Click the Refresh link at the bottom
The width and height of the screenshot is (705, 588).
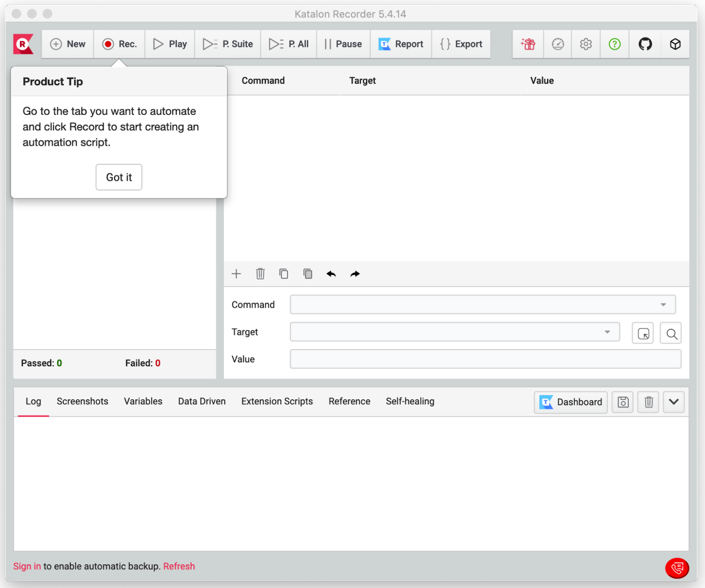pos(179,566)
